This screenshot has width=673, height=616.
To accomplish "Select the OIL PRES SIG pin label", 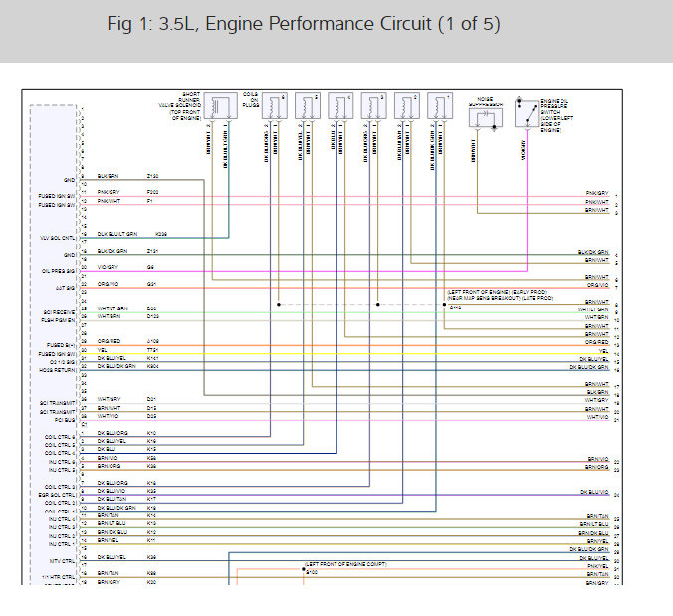I will (x=59, y=271).
